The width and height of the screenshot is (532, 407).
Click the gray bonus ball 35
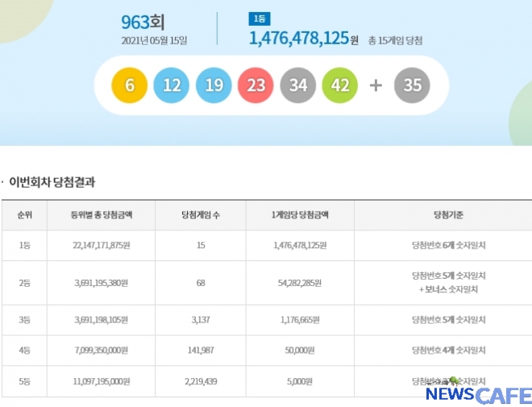coord(412,85)
